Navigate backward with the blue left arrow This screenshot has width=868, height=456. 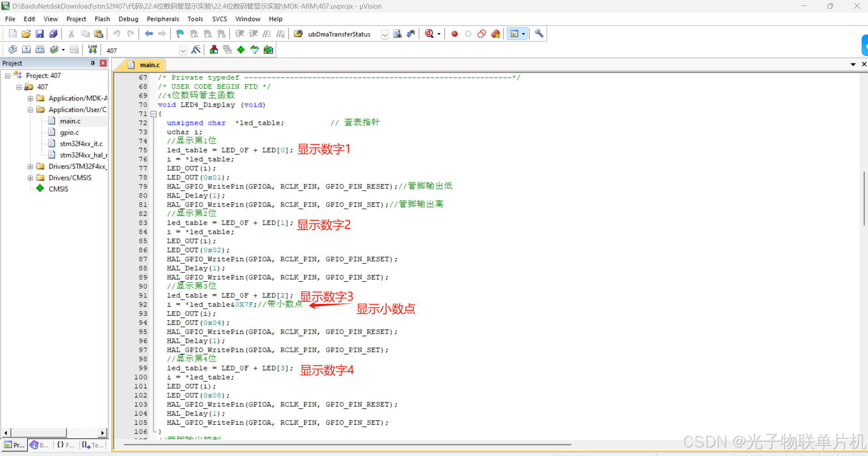click(x=148, y=34)
